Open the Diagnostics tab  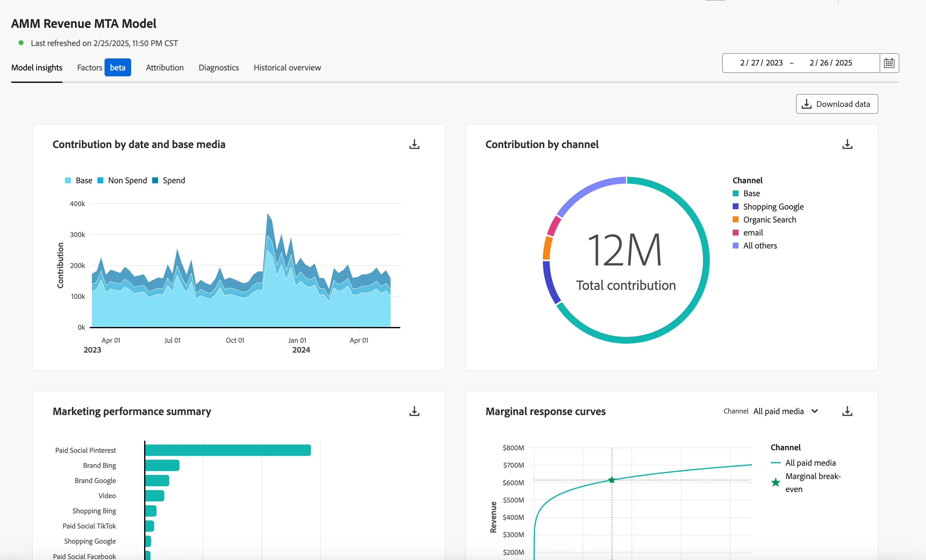(x=219, y=68)
